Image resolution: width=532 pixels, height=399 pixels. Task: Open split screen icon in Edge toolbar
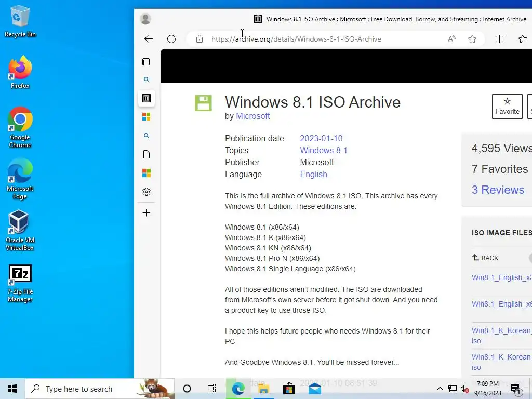pos(499,39)
